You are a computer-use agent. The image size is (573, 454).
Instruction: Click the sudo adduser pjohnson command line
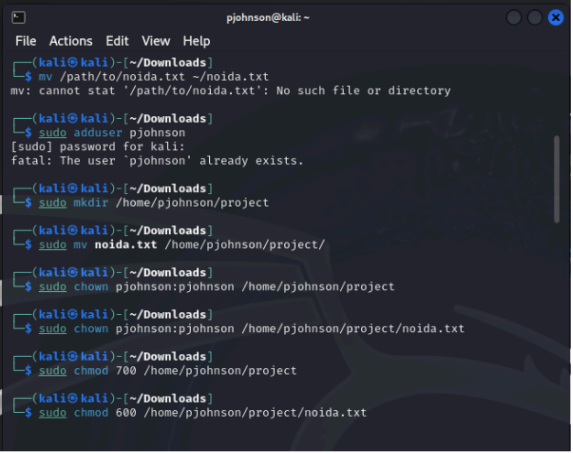tap(112, 133)
